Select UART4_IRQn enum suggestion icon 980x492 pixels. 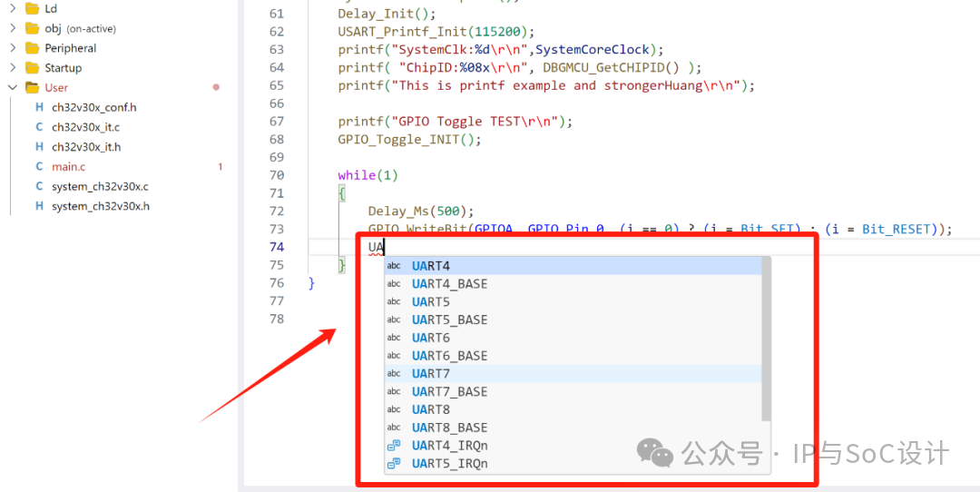pos(394,446)
